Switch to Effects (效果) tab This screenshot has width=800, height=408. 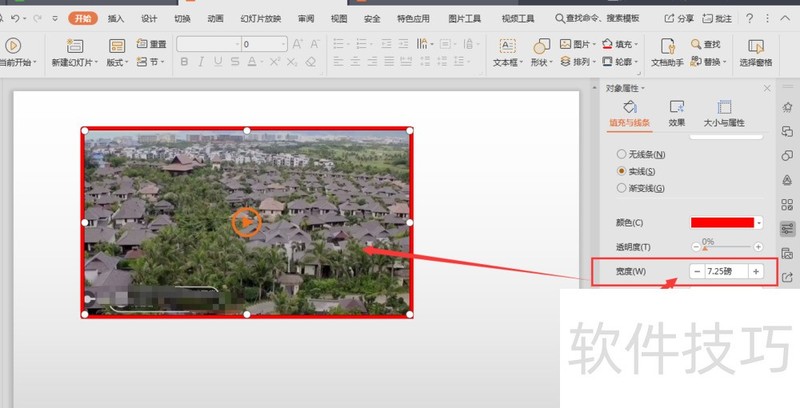[677, 114]
